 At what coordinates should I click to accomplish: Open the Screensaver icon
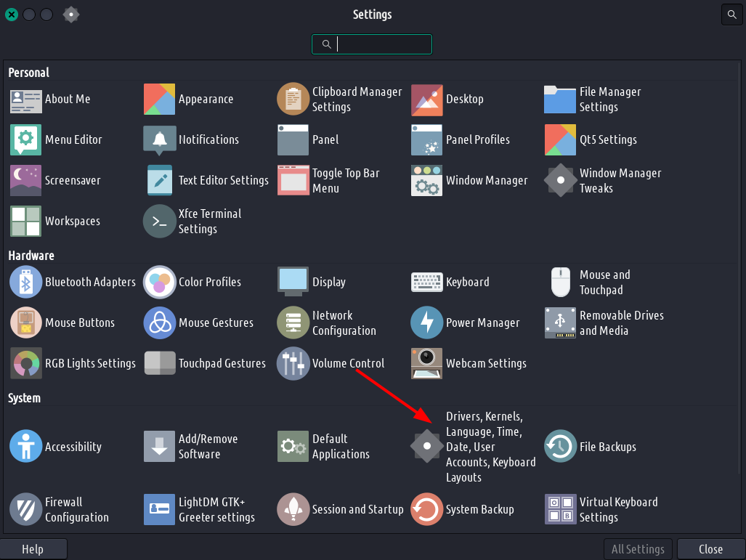[25, 181]
